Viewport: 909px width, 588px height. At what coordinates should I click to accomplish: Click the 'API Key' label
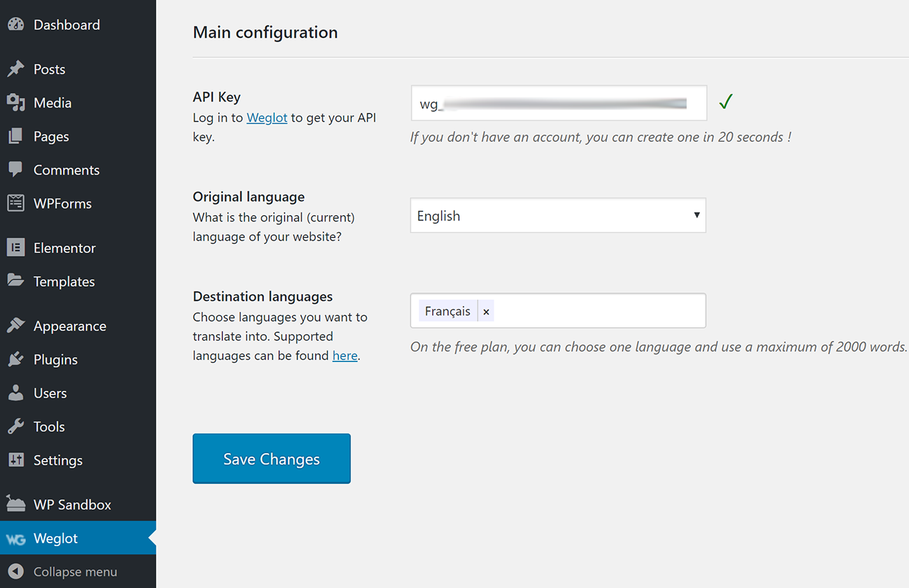pyautogui.click(x=217, y=97)
